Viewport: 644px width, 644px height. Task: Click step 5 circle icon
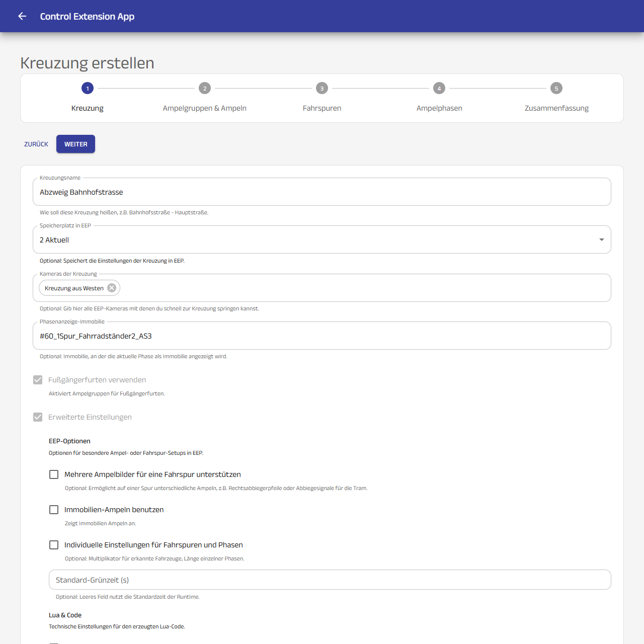point(556,88)
